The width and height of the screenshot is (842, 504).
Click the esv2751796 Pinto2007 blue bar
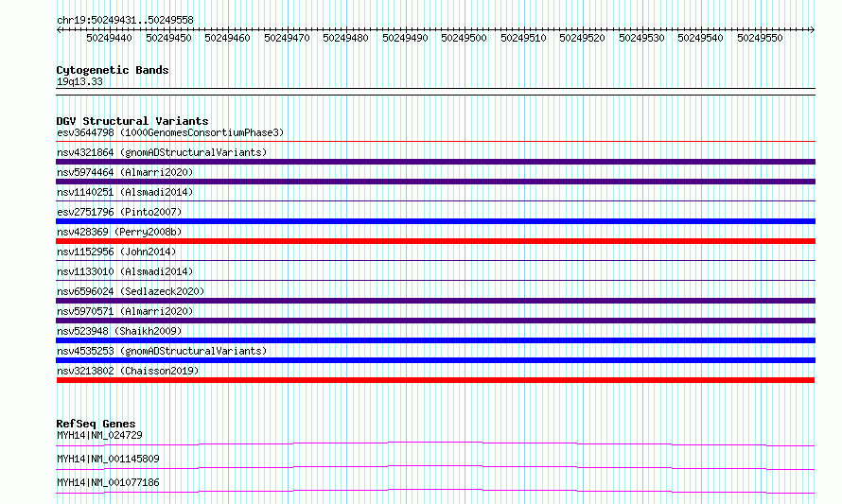pos(435,221)
